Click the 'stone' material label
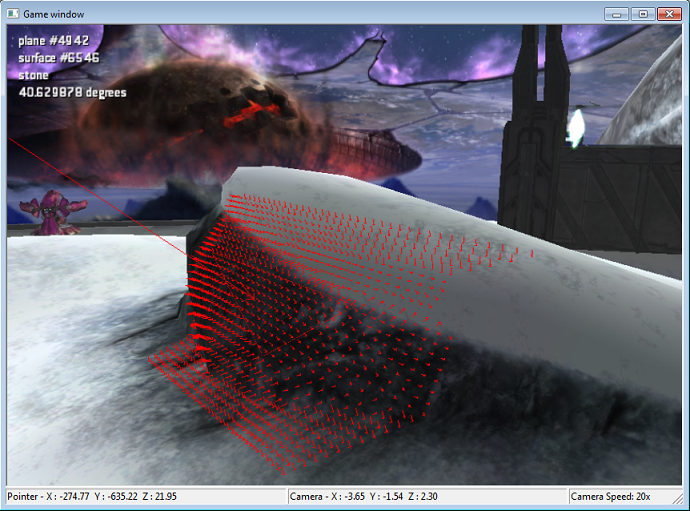 tap(33, 75)
